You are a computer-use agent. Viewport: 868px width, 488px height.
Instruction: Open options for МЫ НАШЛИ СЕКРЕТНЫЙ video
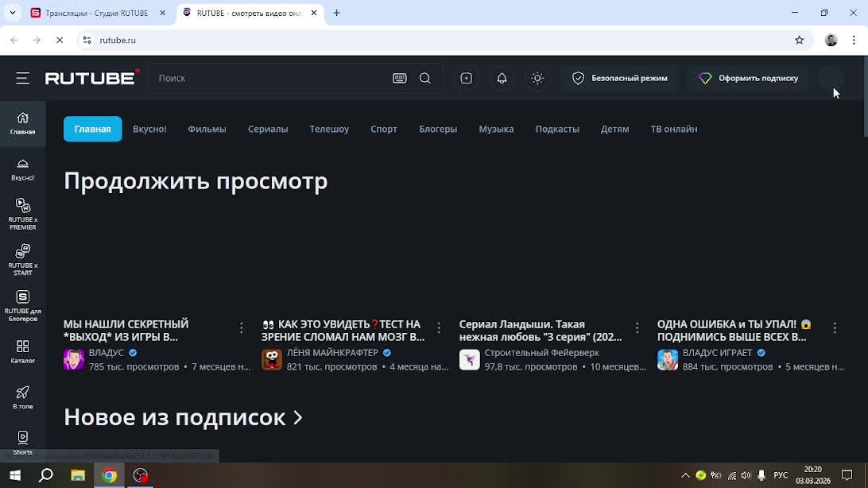tap(242, 328)
